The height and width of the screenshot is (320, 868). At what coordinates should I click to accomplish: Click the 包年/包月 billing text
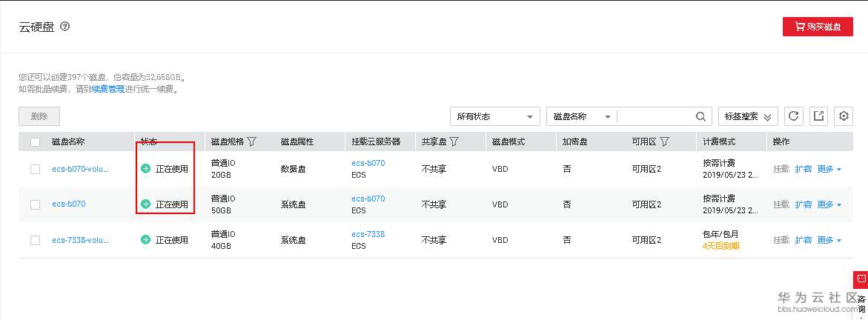point(720,234)
